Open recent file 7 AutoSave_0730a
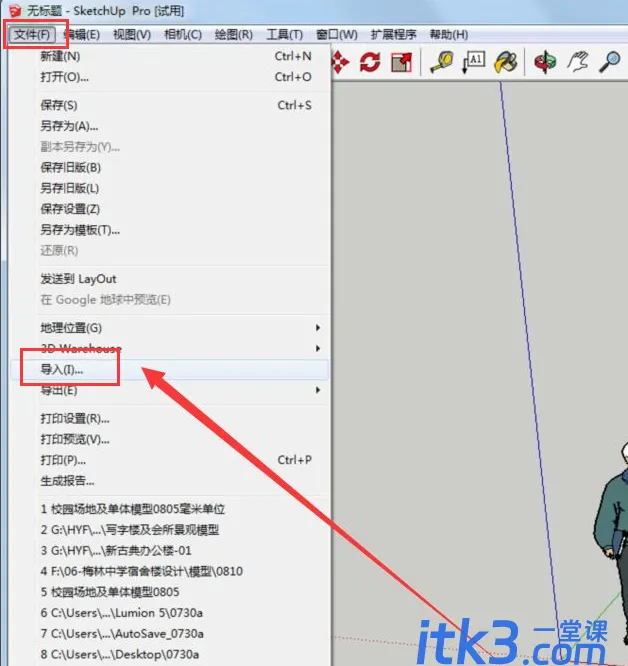Viewport: 628px width, 666px height. pos(169,634)
